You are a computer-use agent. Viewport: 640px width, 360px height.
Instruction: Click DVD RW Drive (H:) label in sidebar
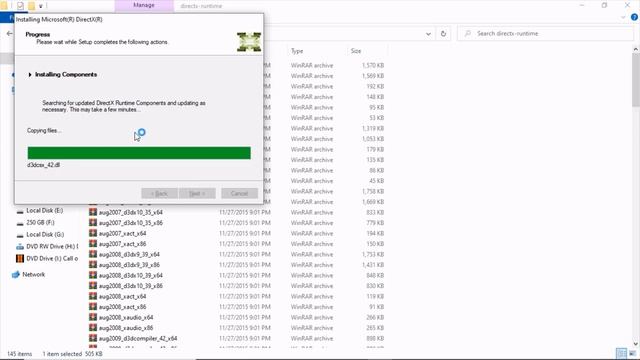click(x=52, y=247)
